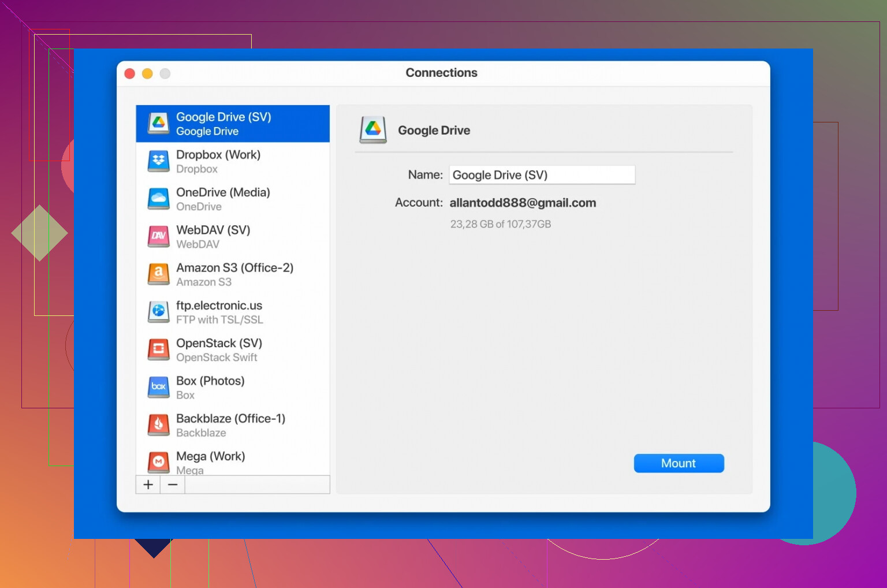The height and width of the screenshot is (588, 887).
Task: Click the account email allantodd888@gmail.com
Action: 523,203
